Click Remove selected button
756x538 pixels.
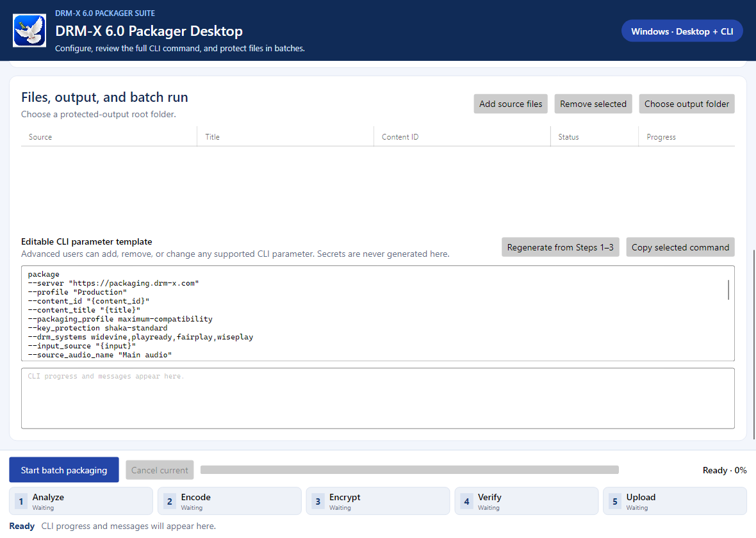pos(593,104)
